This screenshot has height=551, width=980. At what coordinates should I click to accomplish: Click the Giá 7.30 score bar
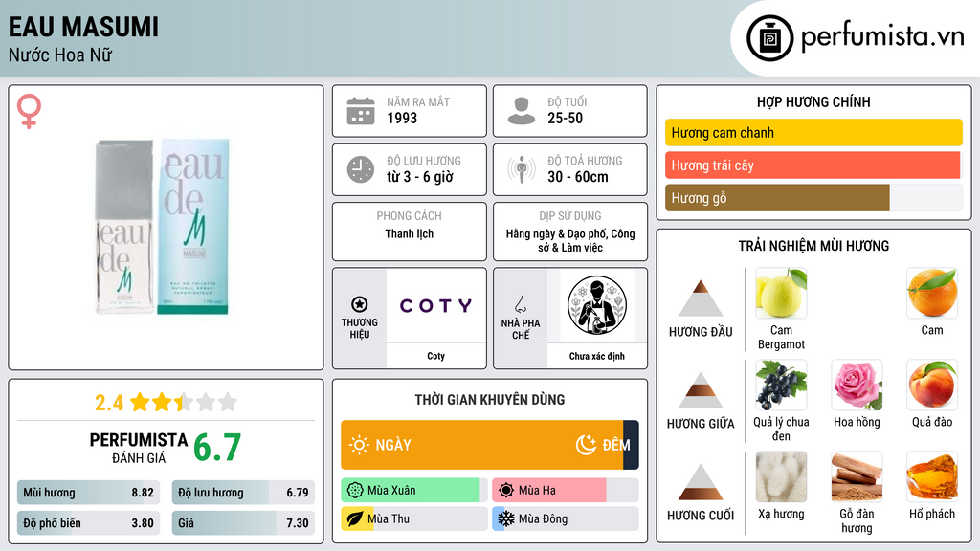coord(243,523)
